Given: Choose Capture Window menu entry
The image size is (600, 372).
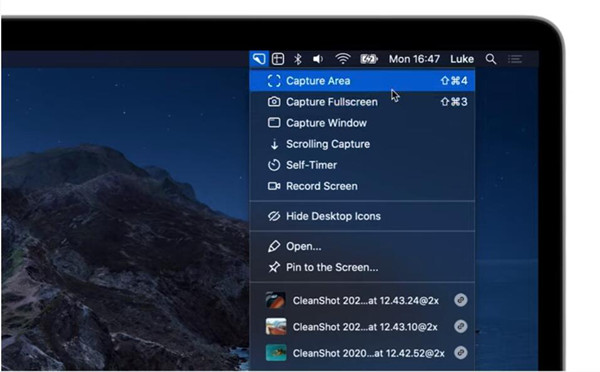Looking at the screenshot, I should [362, 123].
